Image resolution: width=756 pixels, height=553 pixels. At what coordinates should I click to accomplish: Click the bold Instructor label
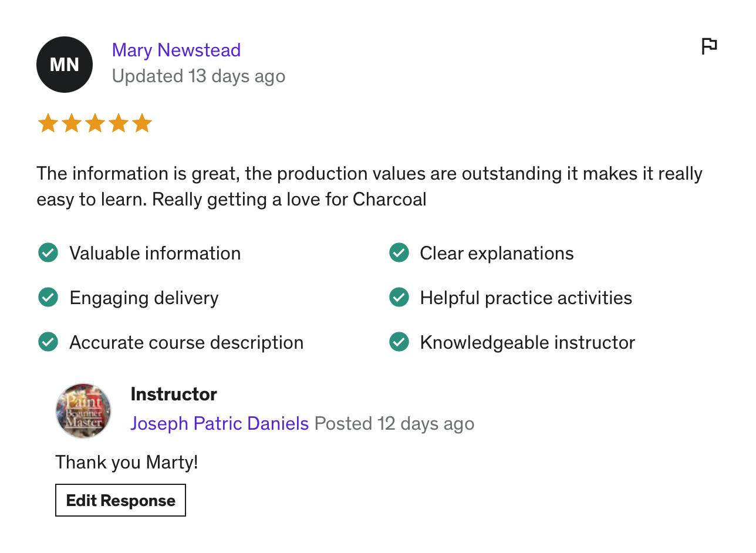click(174, 394)
